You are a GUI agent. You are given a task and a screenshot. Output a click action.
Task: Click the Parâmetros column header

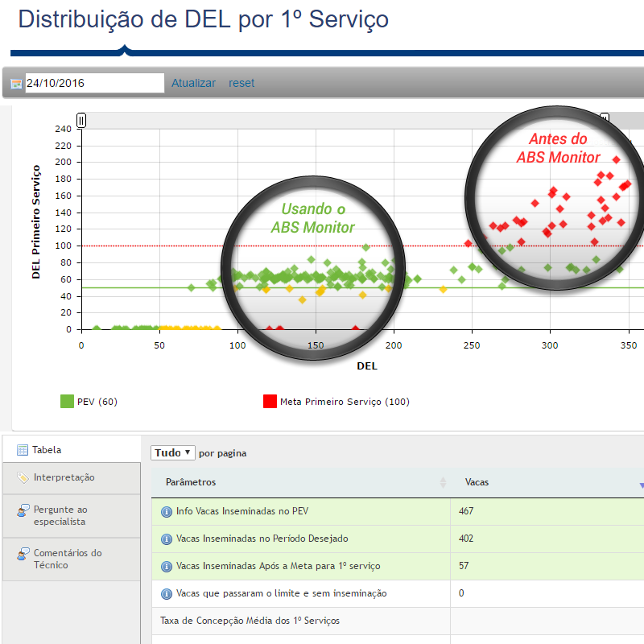pos(300,482)
